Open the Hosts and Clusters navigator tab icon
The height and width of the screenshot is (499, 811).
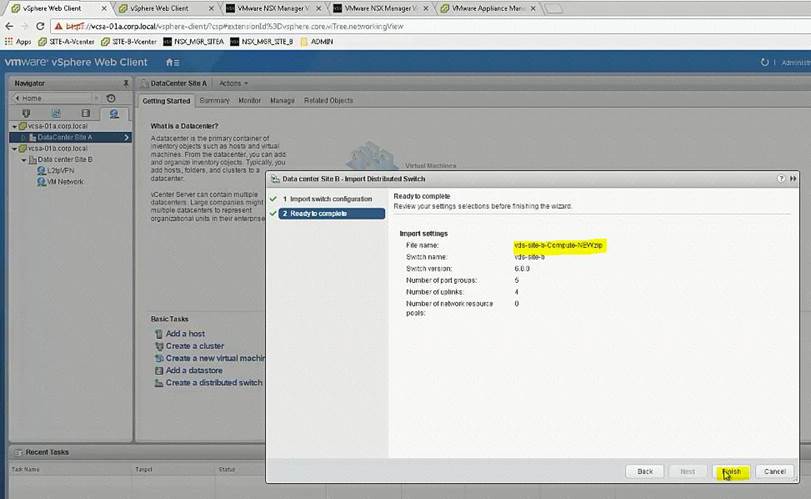coord(26,113)
